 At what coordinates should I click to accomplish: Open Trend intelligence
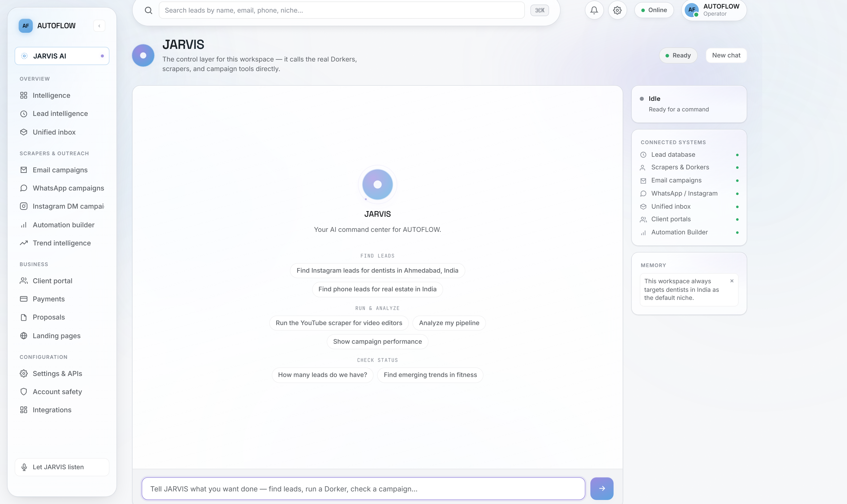[62, 243]
